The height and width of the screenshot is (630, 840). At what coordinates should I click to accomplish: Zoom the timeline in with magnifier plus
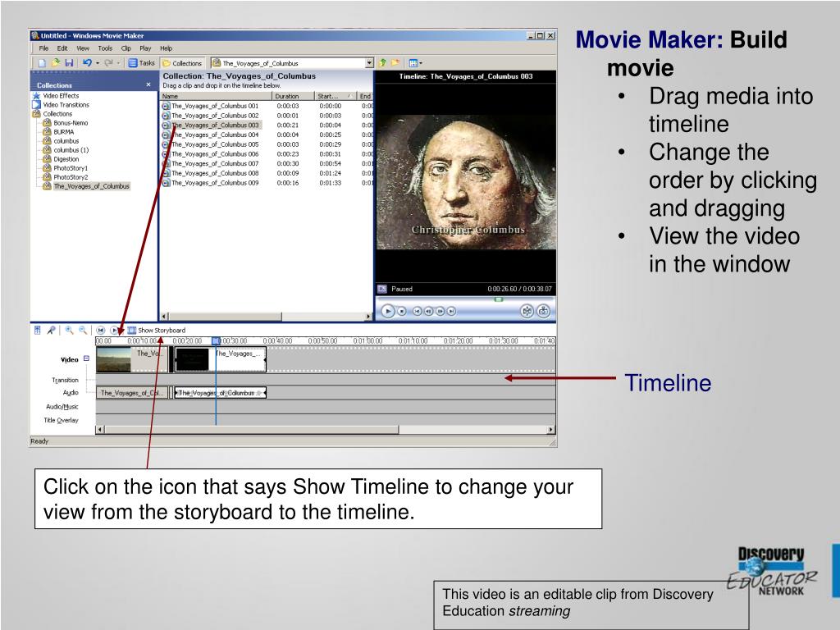[69, 330]
